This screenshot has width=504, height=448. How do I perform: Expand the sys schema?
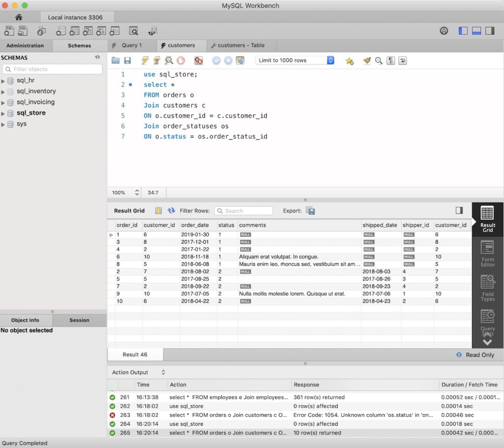3,124
